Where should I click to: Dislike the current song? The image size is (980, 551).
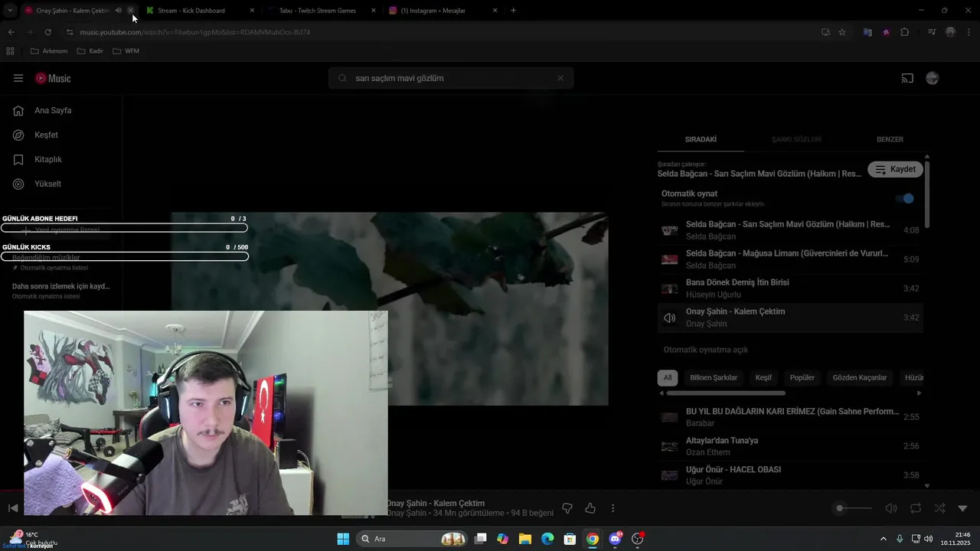[x=567, y=508]
